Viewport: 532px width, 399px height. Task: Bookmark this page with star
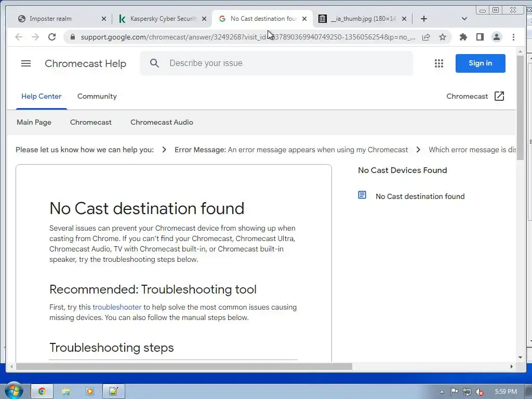pos(443,37)
